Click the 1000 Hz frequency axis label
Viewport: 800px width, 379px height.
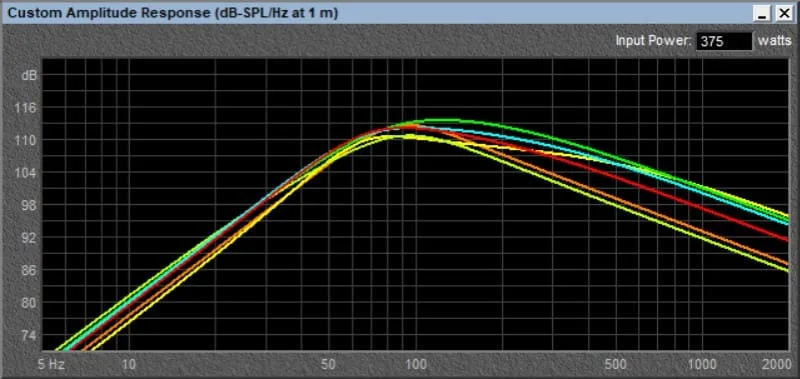pyautogui.click(x=703, y=365)
